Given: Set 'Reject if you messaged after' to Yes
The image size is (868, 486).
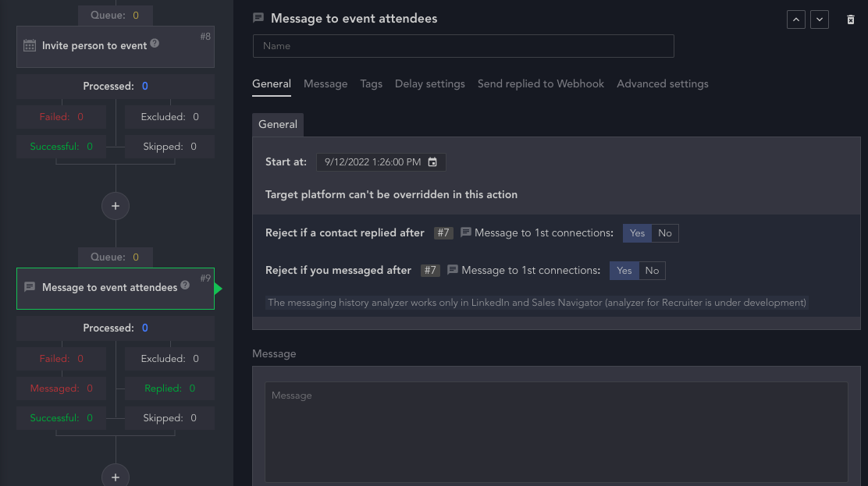Looking at the screenshot, I should [x=624, y=271].
